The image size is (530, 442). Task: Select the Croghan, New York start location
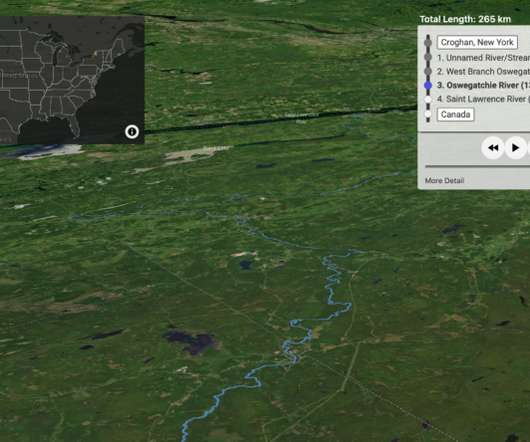pos(477,42)
